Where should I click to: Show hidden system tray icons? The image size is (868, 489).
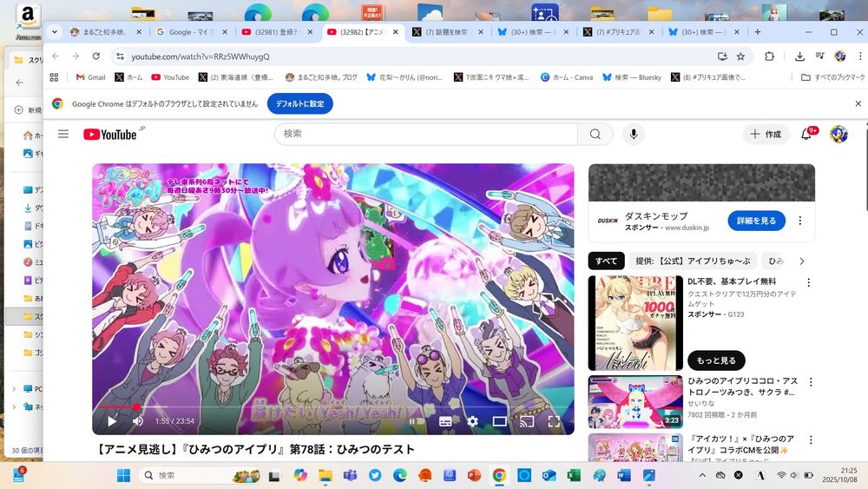(x=702, y=475)
